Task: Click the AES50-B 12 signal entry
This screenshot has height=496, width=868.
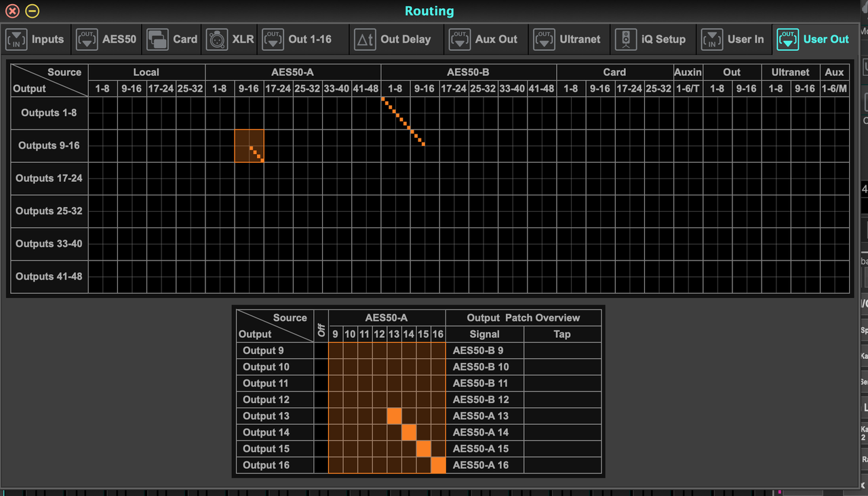Action: pos(484,400)
